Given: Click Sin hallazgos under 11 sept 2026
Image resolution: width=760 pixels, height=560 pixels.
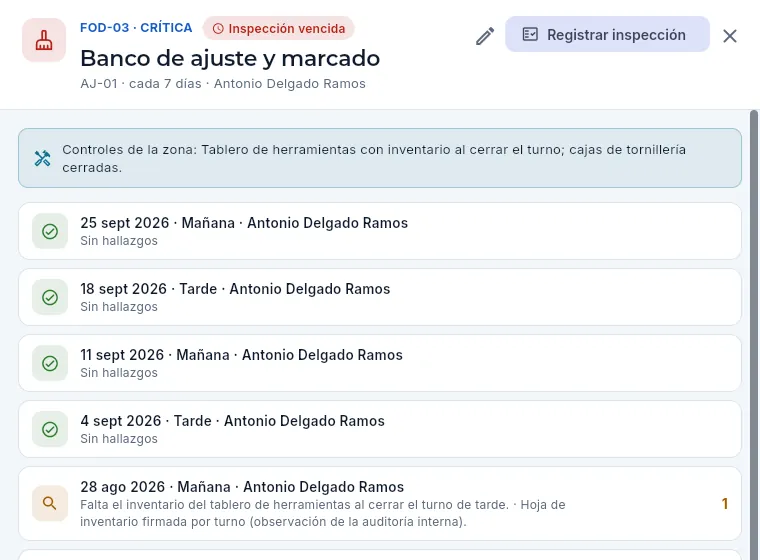Looking at the screenshot, I should 119,373.
